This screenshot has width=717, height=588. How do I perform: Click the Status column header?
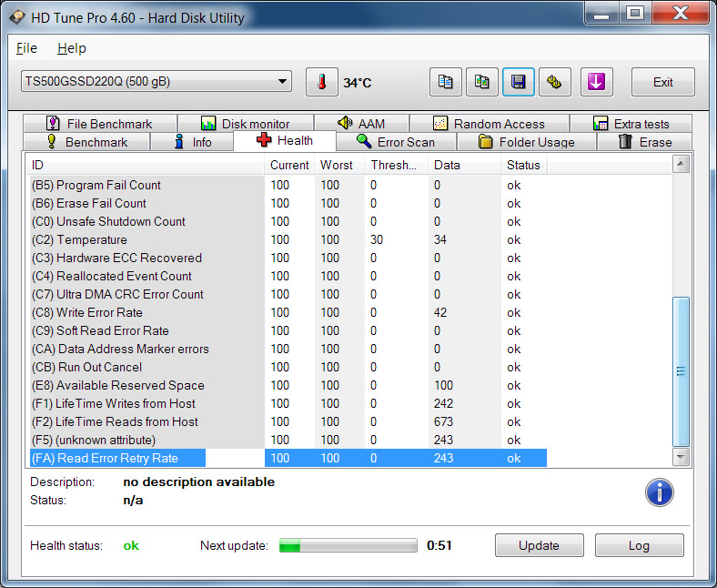point(524,165)
